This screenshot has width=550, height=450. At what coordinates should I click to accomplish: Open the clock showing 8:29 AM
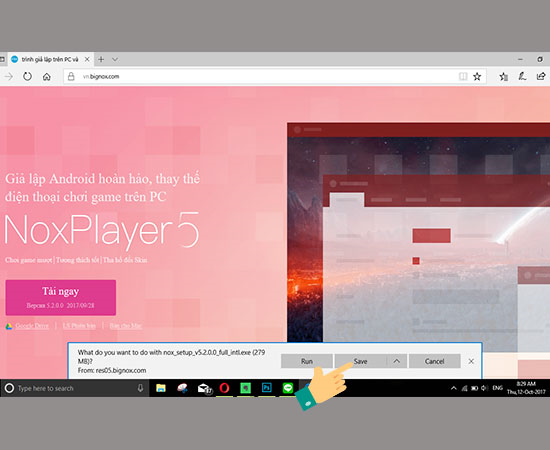[x=526, y=388]
